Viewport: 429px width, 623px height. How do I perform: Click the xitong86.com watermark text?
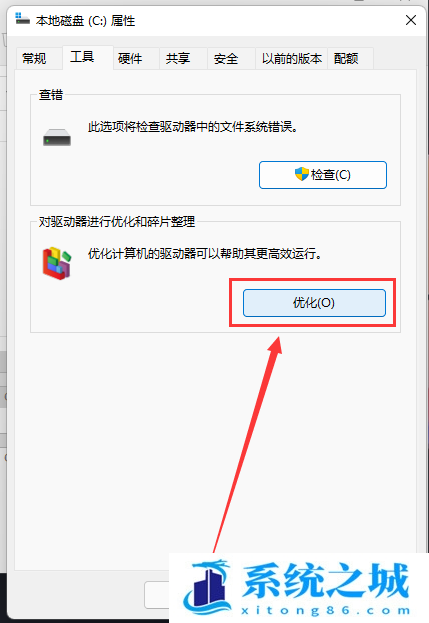click(326, 610)
